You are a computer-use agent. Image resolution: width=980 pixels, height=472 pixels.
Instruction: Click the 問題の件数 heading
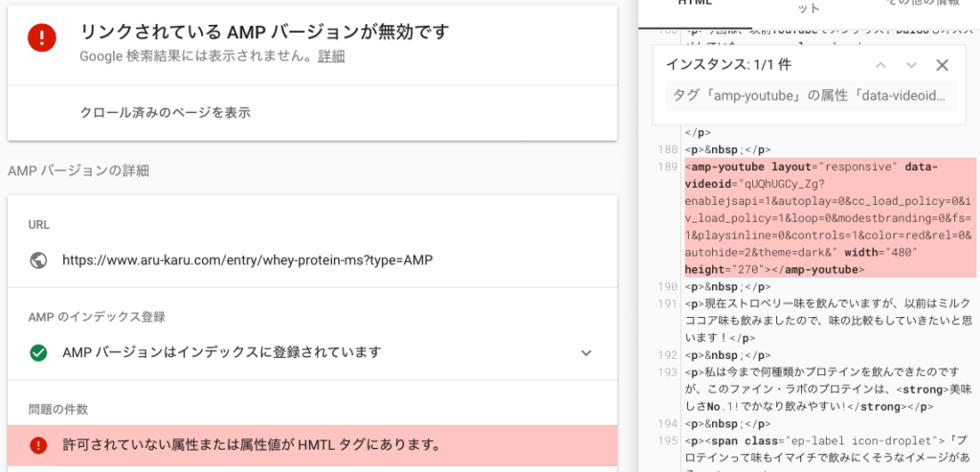[x=58, y=410]
